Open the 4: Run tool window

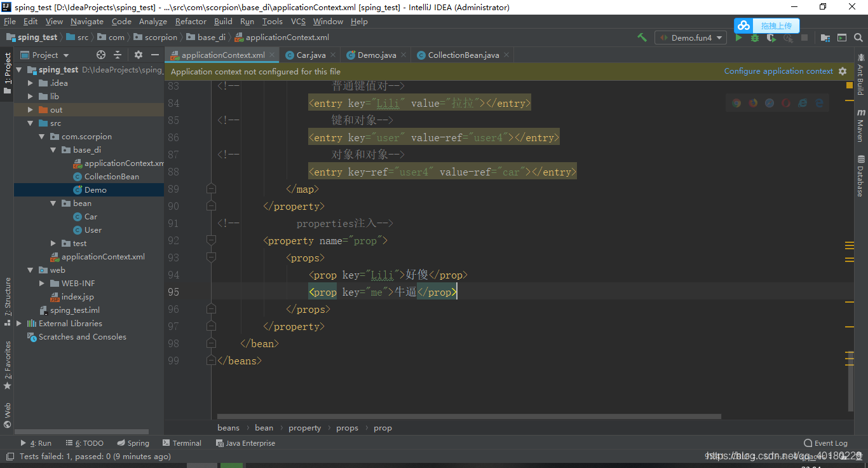[36, 443]
